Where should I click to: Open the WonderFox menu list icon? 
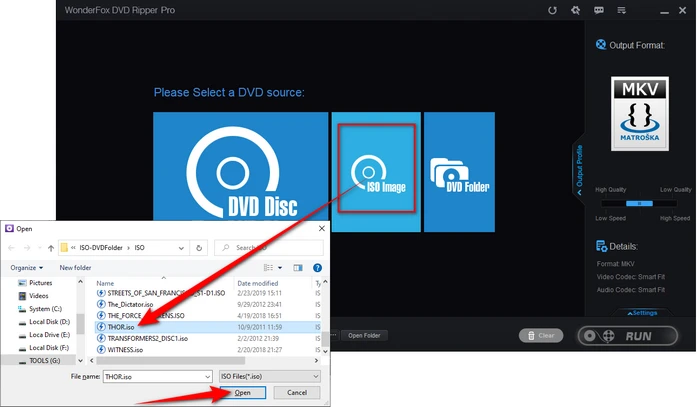(x=621, y=10)
